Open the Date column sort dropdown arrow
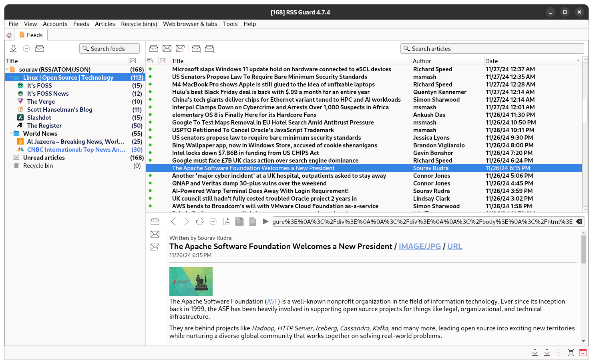 tap(578, 61)
